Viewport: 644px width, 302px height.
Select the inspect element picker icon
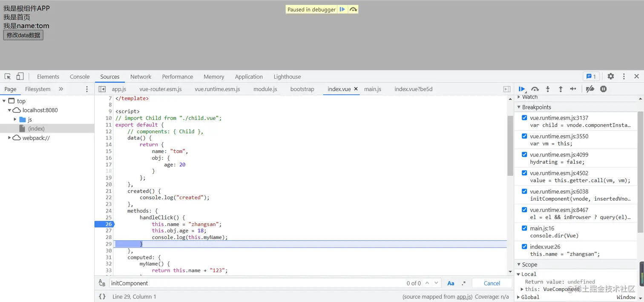[x=8, y=77]
